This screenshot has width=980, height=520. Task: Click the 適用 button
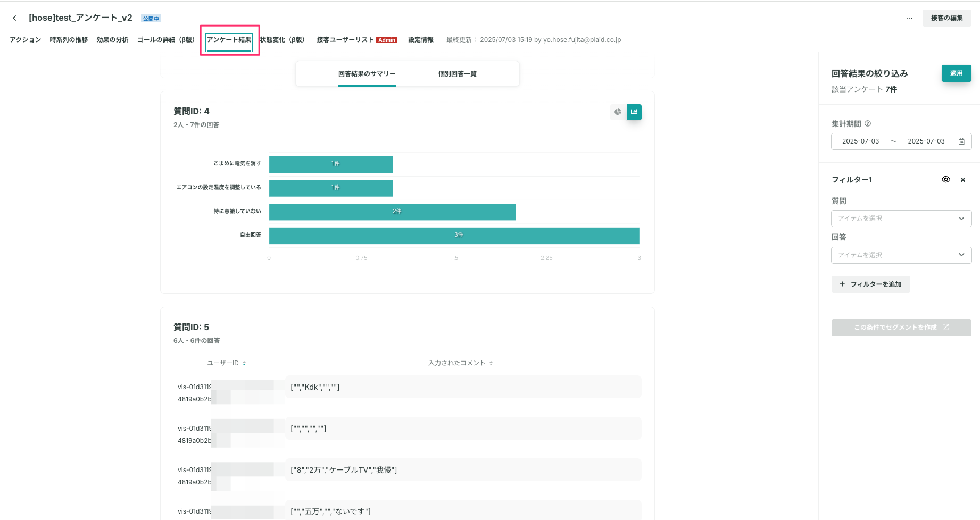click(x=957, y=73)
